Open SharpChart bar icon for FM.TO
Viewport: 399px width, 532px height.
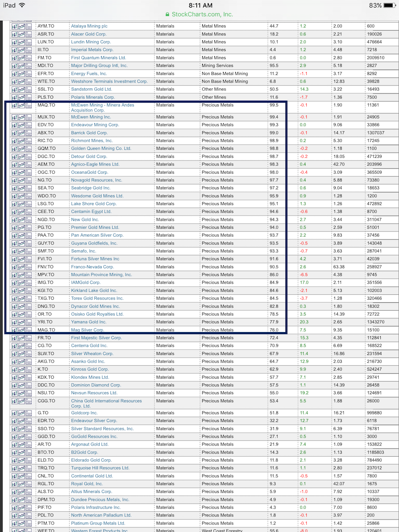click(14, 58)
